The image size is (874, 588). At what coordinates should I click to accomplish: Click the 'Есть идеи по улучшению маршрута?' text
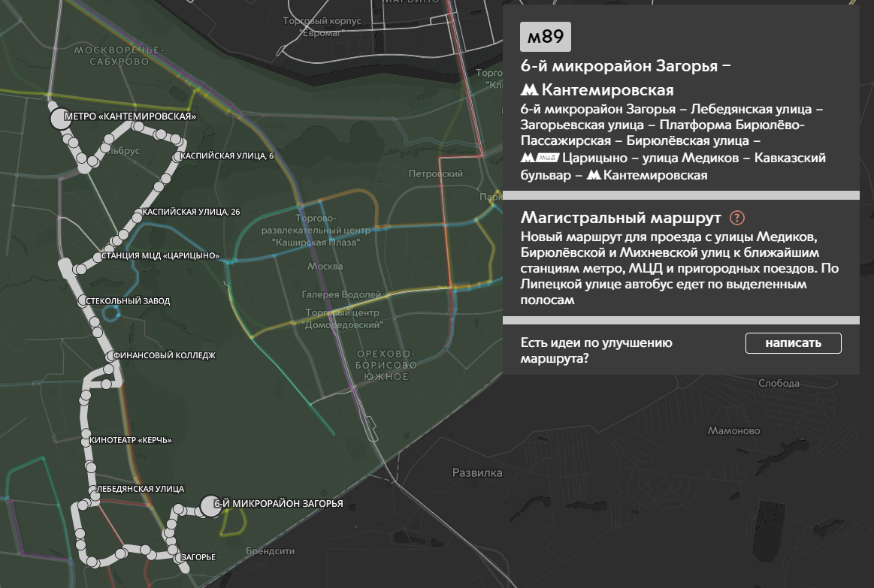[597, 350]
